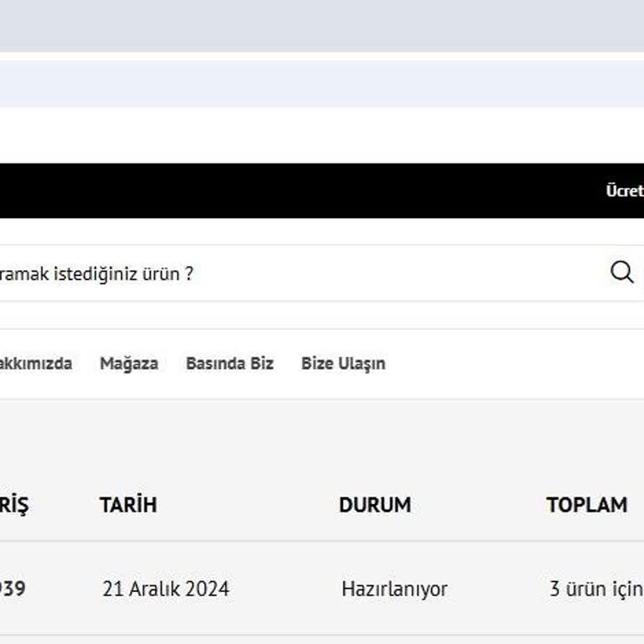Image resolution: width=644 pixels, height=644 pixels.
Task: Click the order date 21 Aralık 2024
Action: click(x=165, y=589)
